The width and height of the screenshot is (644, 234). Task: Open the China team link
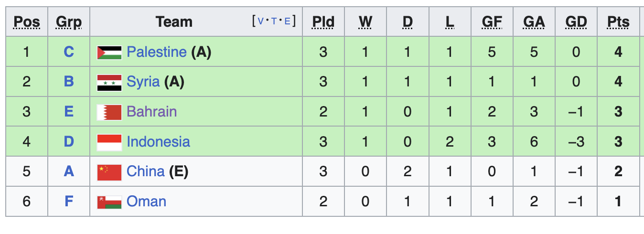pyautogui.click(x=146, y=171)
